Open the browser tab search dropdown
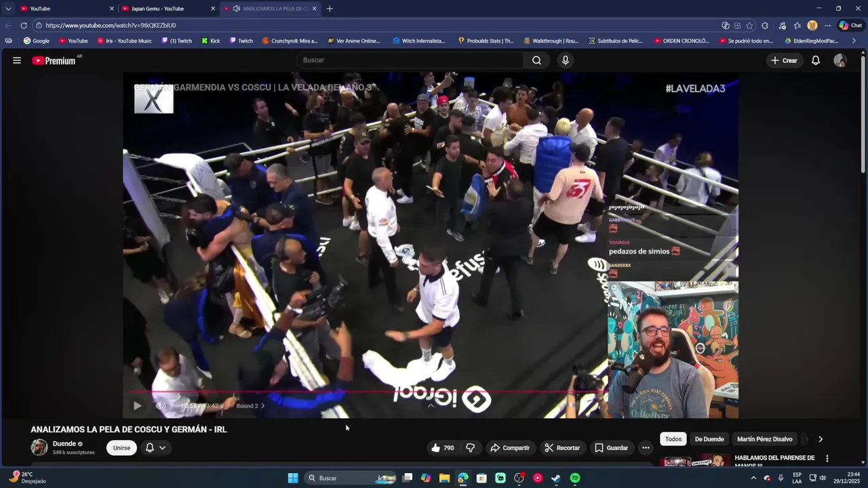This screenshot has height=488, width=868. click(x=8, y=9)
